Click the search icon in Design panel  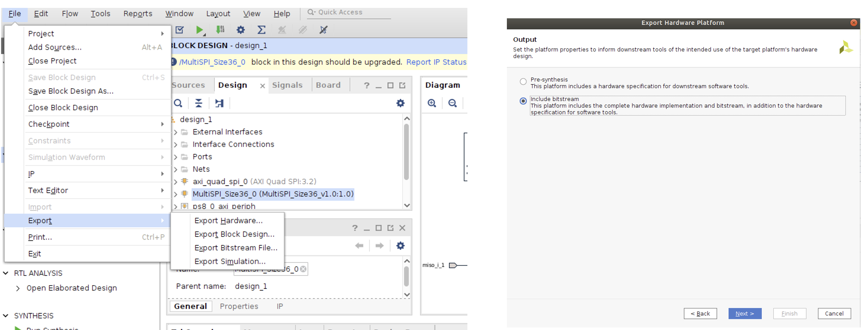point(178,103)
